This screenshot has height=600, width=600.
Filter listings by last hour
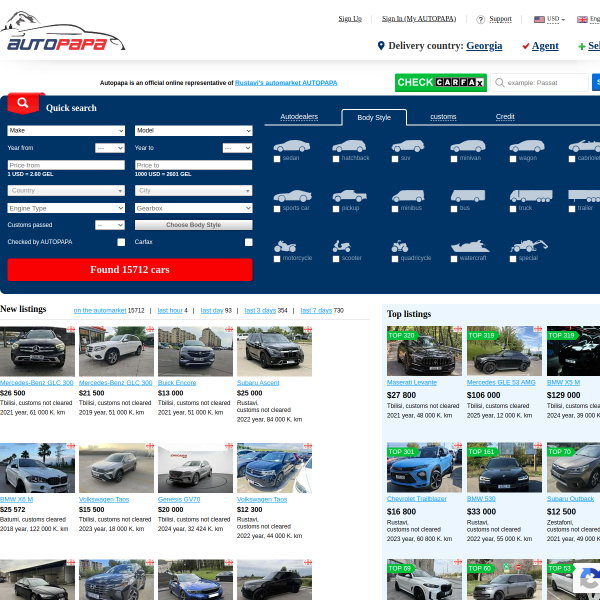(170, 311)
